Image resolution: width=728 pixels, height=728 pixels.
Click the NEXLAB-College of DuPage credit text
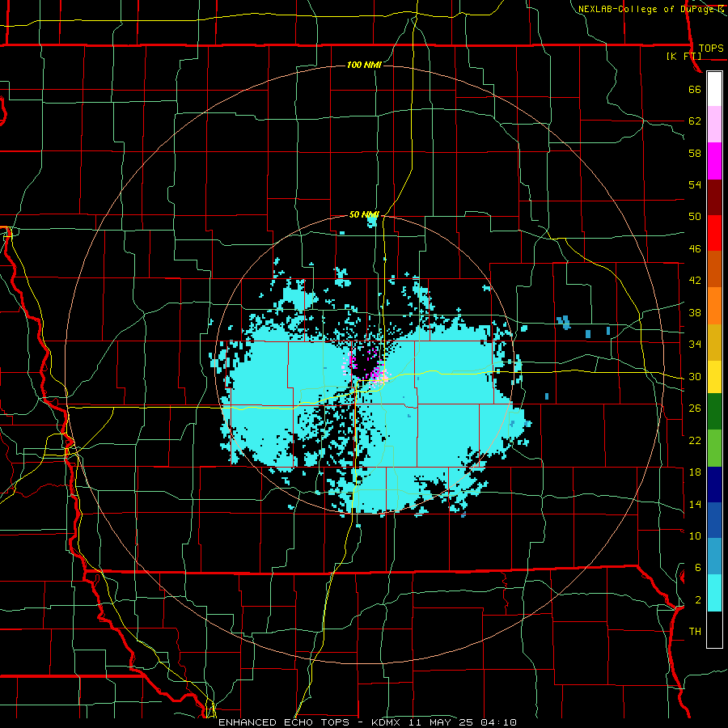tap(645, 9)
